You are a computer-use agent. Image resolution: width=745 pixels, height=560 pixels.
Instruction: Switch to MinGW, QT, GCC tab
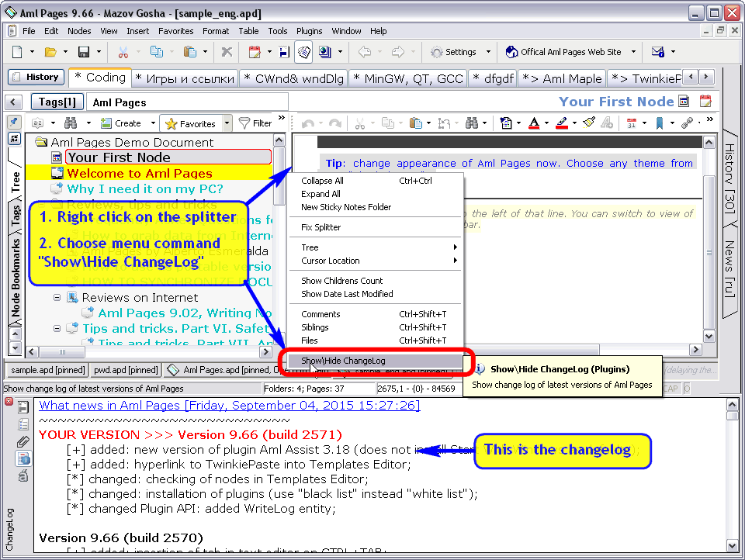[408, 78]
